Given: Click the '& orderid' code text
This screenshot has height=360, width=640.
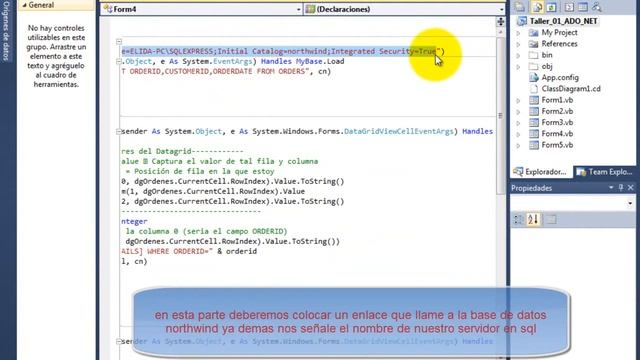Looking at the screenshot, I should tap(237, 251).
